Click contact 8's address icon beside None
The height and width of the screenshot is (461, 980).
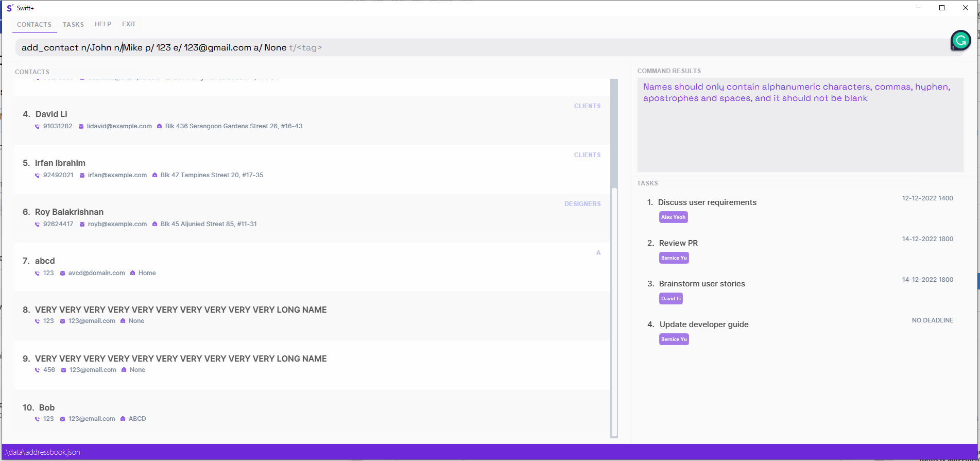point(123,321)
